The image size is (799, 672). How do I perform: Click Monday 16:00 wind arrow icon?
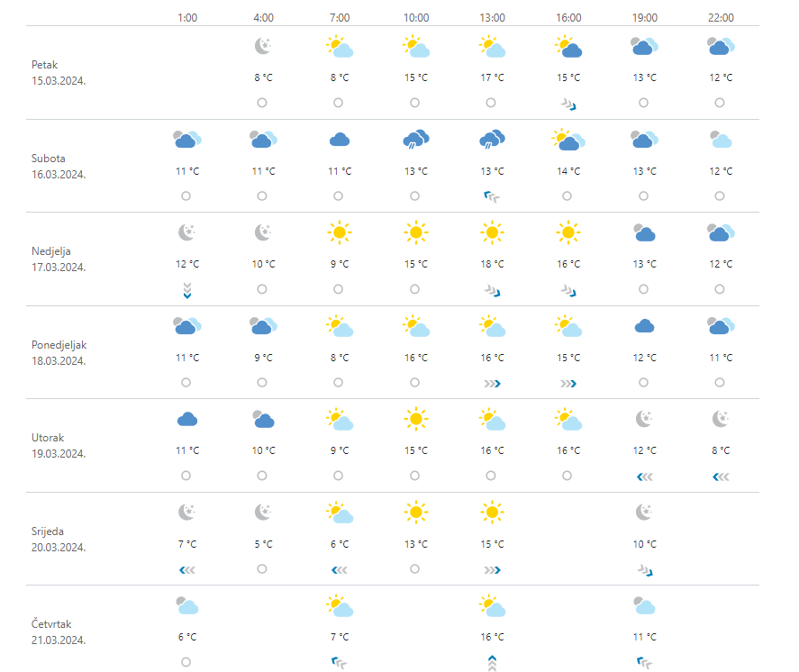[x=568, y=383]
